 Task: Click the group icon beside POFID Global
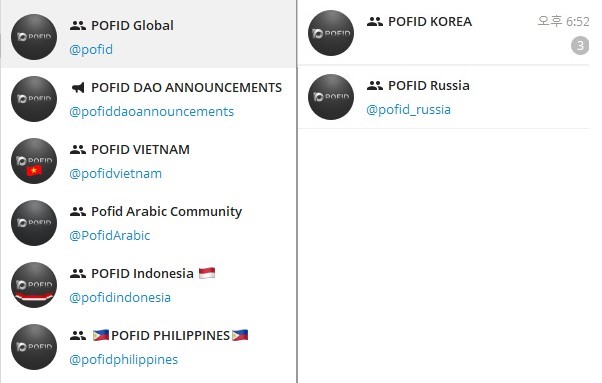[78, 26]
